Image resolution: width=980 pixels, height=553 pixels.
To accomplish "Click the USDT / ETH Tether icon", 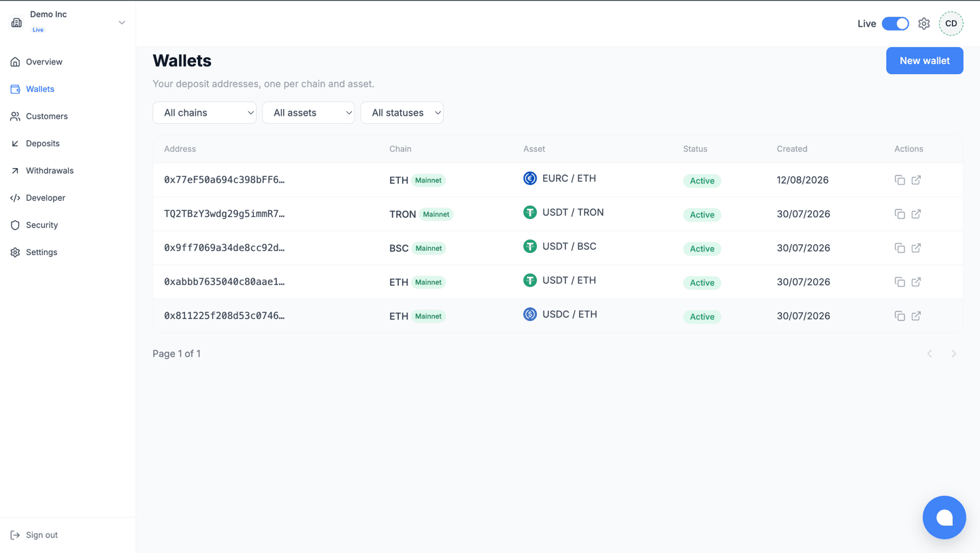I will click(530, 280).
